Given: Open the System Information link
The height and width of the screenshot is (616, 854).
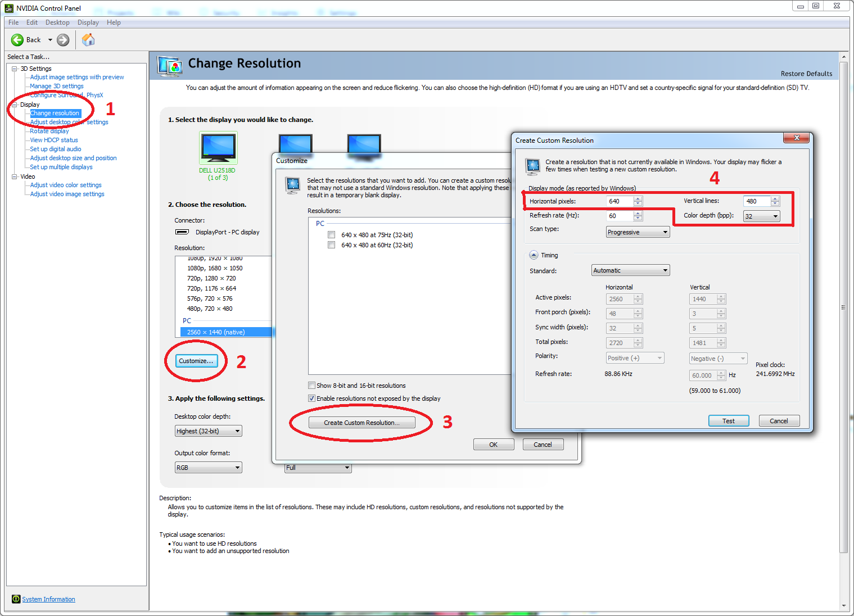Looking at the screenshot, I should (x=48, y=599).
